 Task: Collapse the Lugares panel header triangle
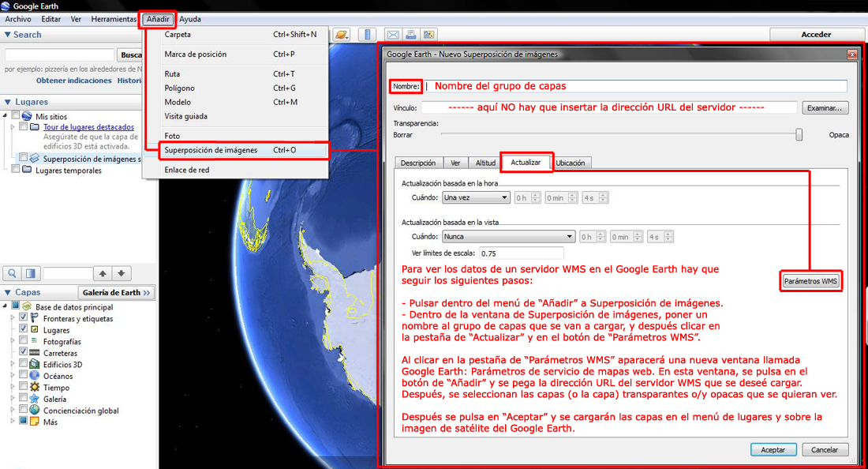tap(7, 102)
